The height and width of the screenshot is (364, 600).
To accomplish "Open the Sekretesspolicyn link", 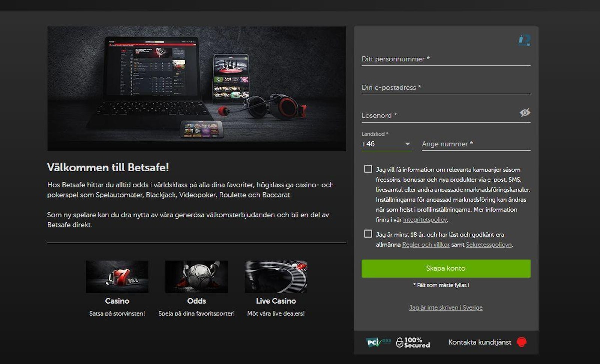I will (489, 244).
